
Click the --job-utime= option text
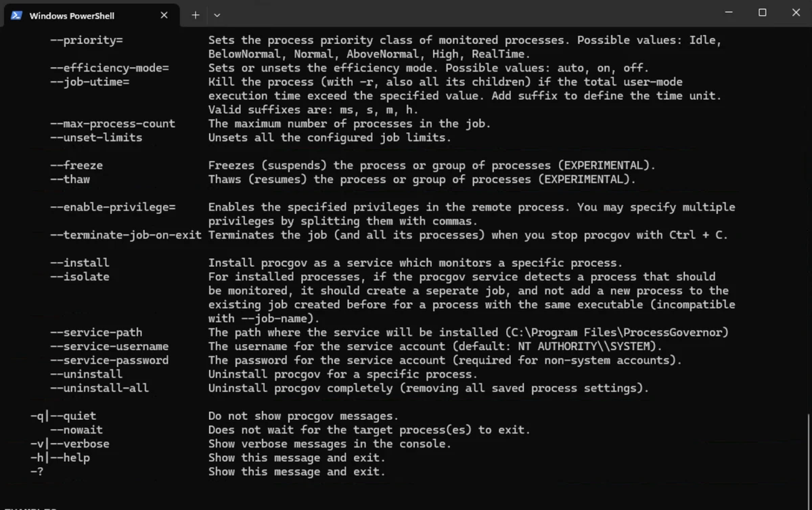pyautogui.click(x=90, y=82)
